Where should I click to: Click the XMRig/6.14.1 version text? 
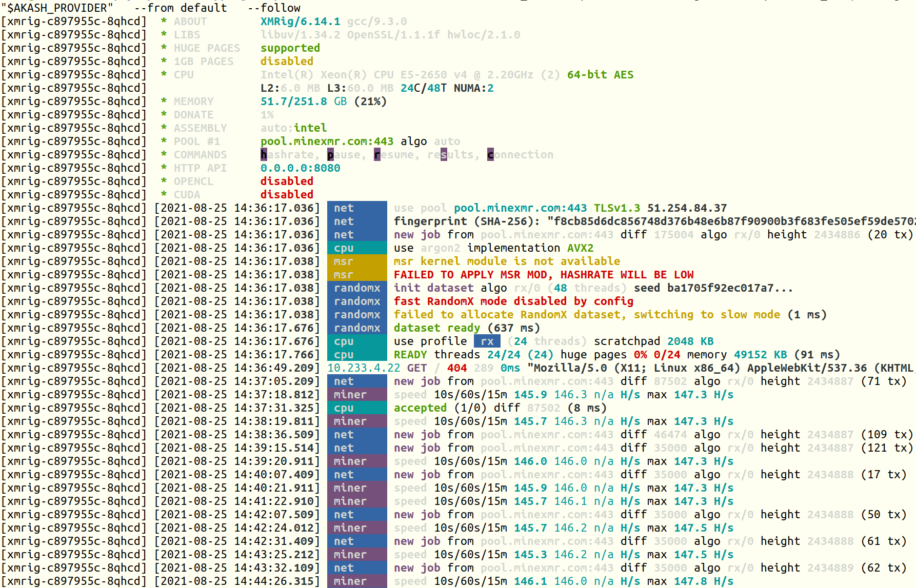[x=300, y=22]
